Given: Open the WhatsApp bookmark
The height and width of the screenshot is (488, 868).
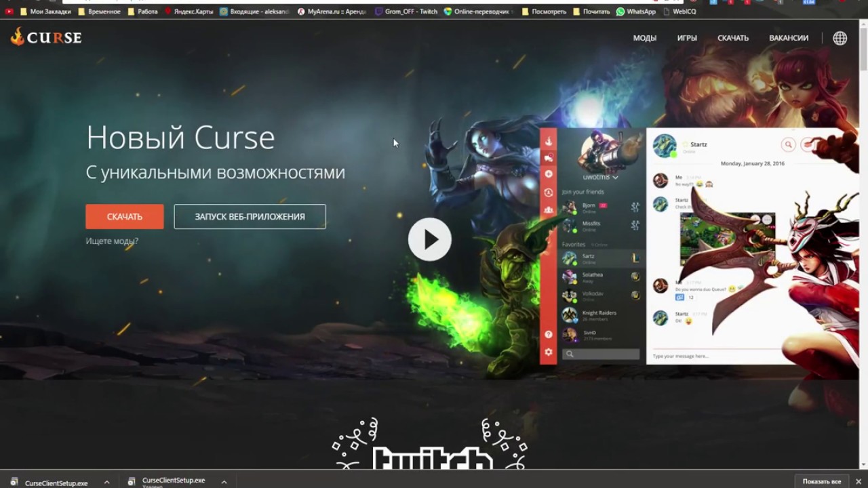Looking at the screenshot, I should click(636, 12).
